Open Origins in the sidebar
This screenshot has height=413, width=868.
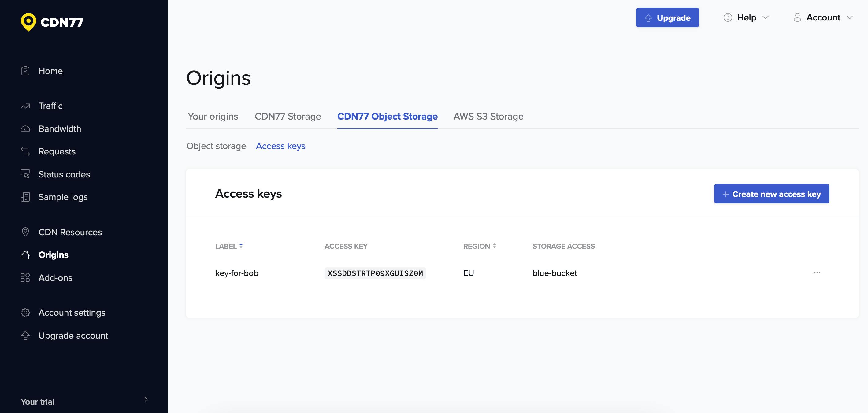coord(53,255)
